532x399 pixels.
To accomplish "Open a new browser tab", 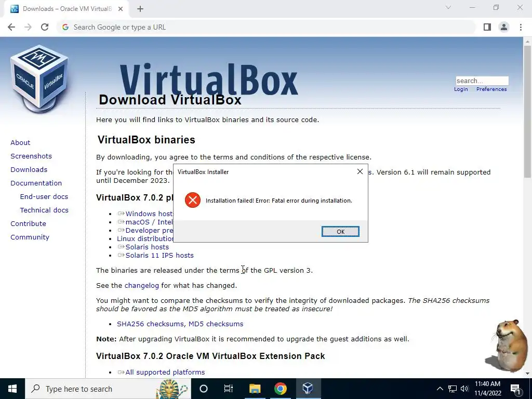I will [140, 9].
